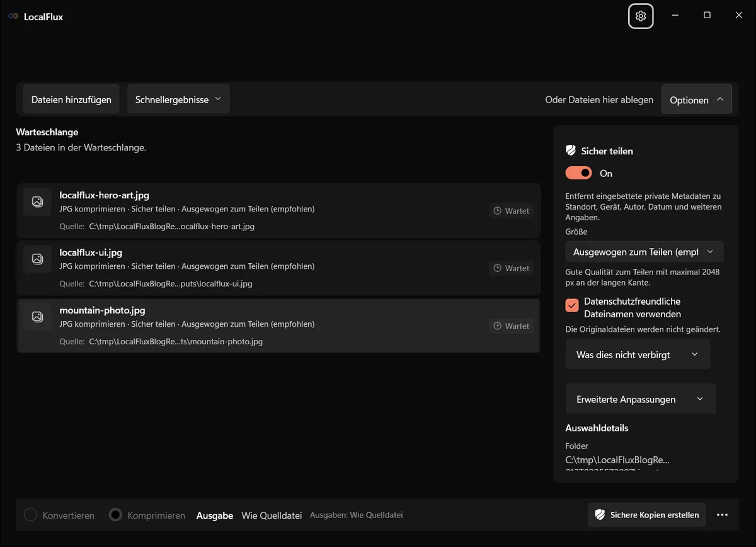Screen dimensions: 756x547
Task: Open settings via the gear icon
Action: pyautogui.click(x=641, y=16)
